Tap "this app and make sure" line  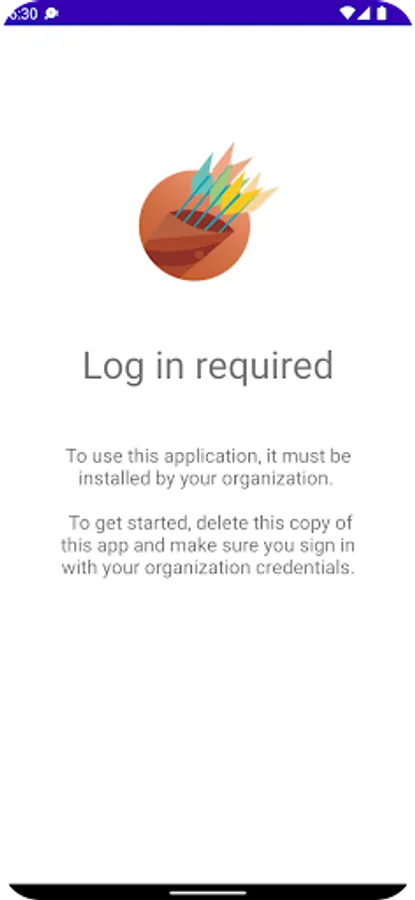coord(208,545)
